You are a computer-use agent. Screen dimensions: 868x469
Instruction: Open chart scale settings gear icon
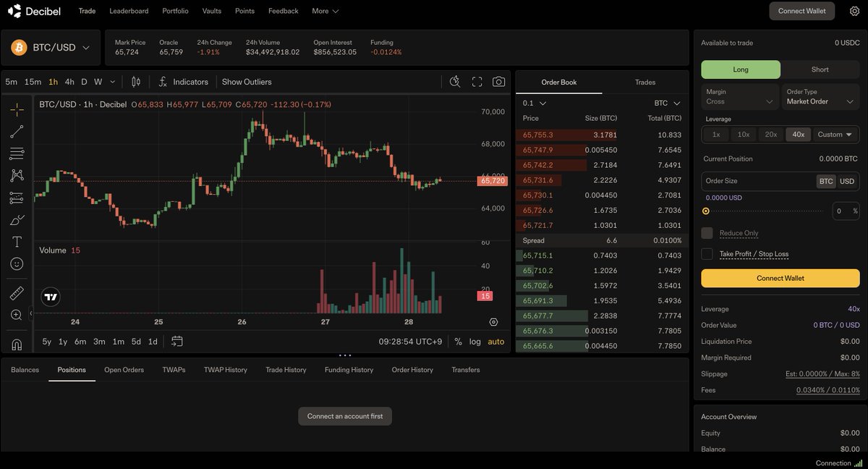tap(493, 322)
